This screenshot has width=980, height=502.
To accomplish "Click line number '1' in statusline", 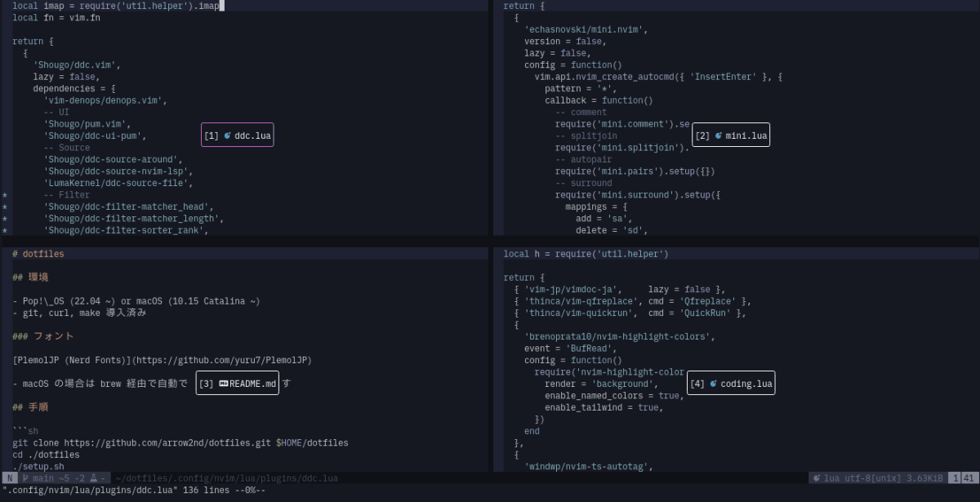I will pyautogui.click(x=955, y=478).
